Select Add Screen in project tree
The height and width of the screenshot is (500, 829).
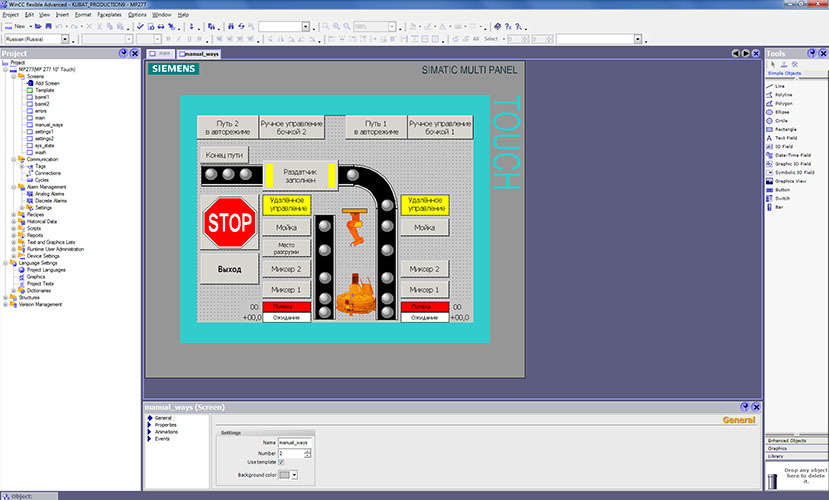tap(47, 84)
